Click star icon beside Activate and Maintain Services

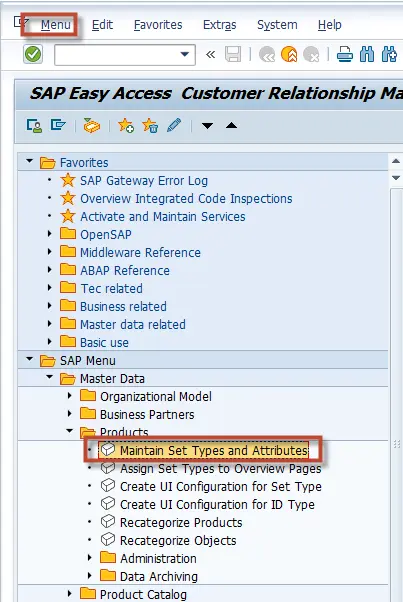pos(68,216)
